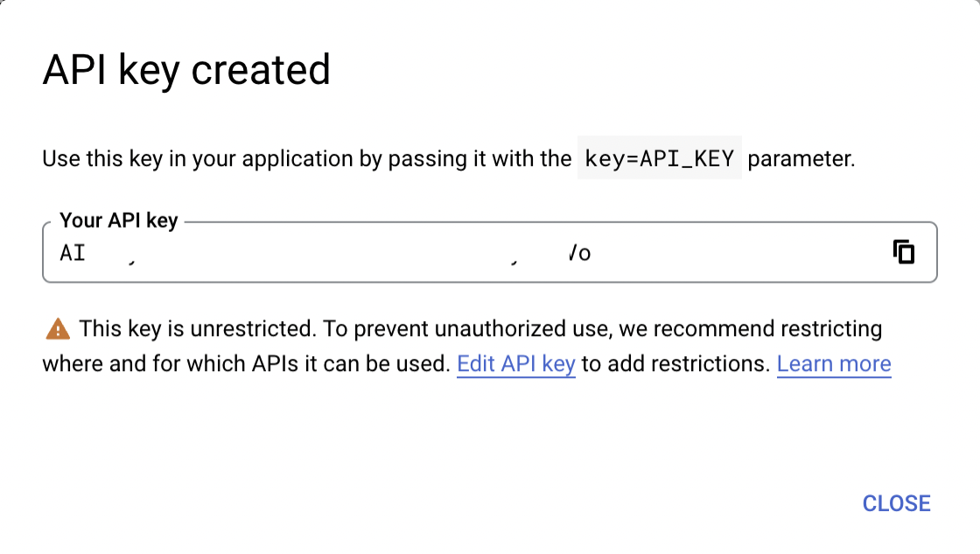Click the orange warning triangle icon
The image size is (980, 554).
click(58, 329)
